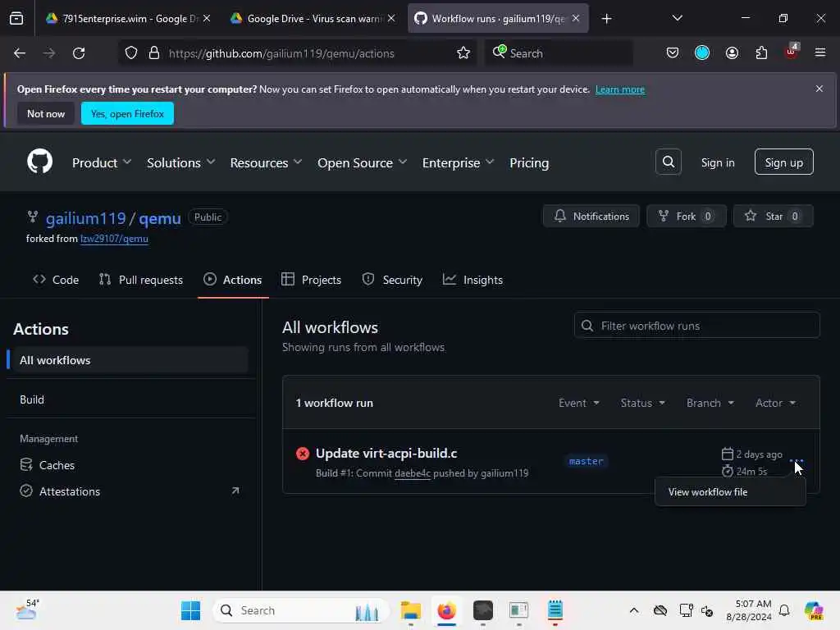The width and height of the screenshot is (840, 630).
Task: Click Not now on Firefox prompt
Action: [x=46, y=113]
